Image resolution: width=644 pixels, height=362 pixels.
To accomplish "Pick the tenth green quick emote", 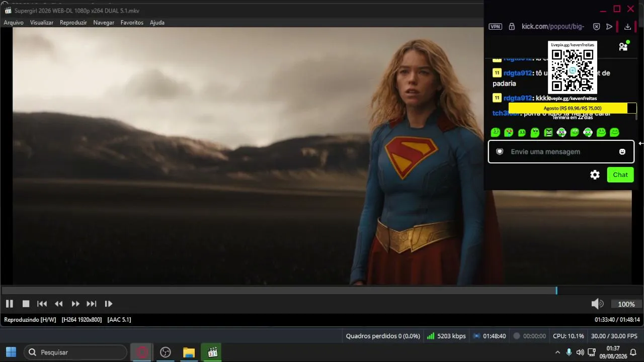I will (614, 132).
